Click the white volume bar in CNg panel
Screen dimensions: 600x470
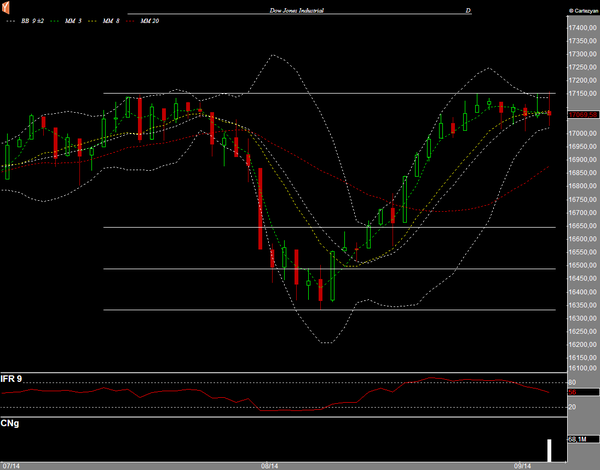[548, 449]
